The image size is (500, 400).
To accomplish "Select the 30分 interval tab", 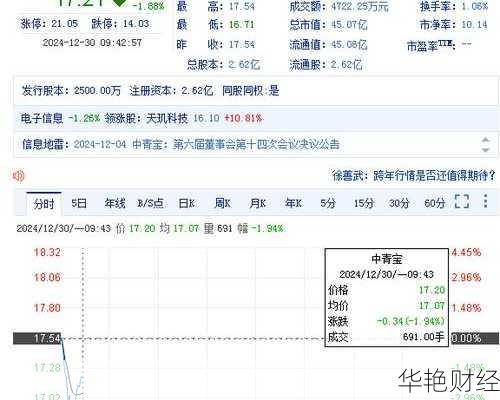I will pos(399,203).
